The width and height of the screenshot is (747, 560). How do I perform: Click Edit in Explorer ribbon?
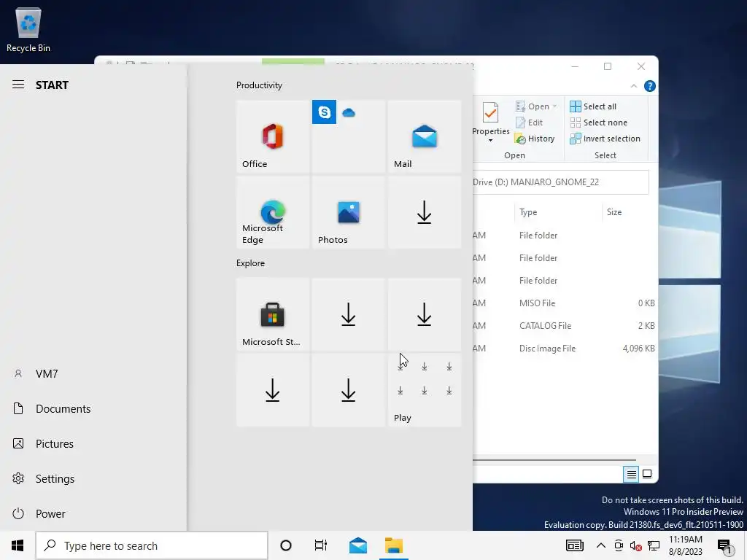529,122
